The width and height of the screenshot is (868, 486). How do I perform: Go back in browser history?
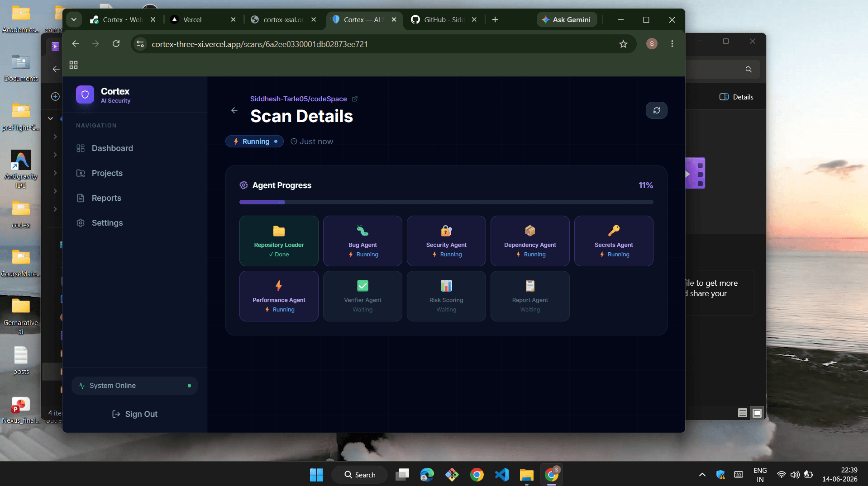(76, 44)
